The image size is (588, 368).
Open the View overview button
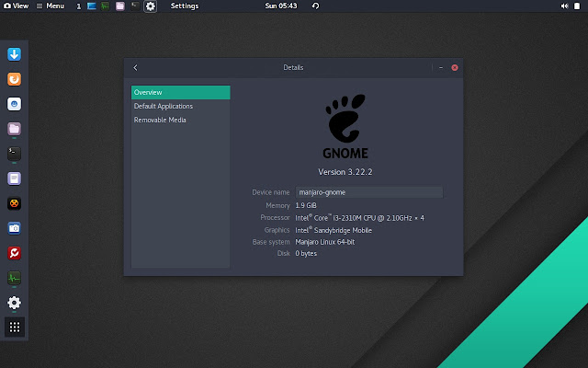[x=17, y=6]
